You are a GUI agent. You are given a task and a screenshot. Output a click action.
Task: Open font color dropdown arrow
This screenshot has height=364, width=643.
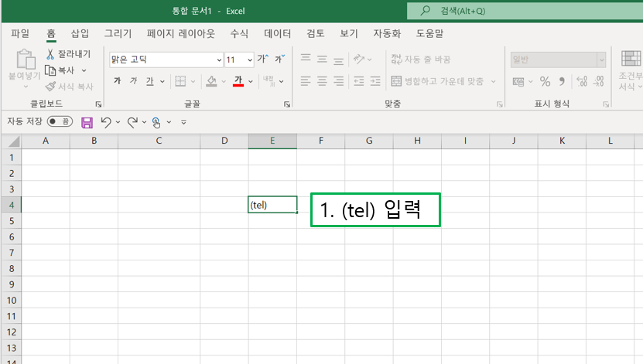(251, 81)
